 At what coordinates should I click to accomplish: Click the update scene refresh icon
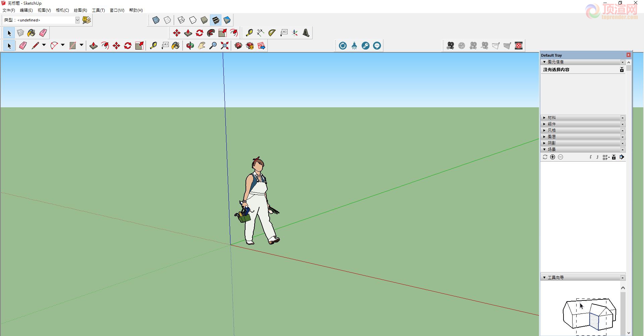(545, 157)
